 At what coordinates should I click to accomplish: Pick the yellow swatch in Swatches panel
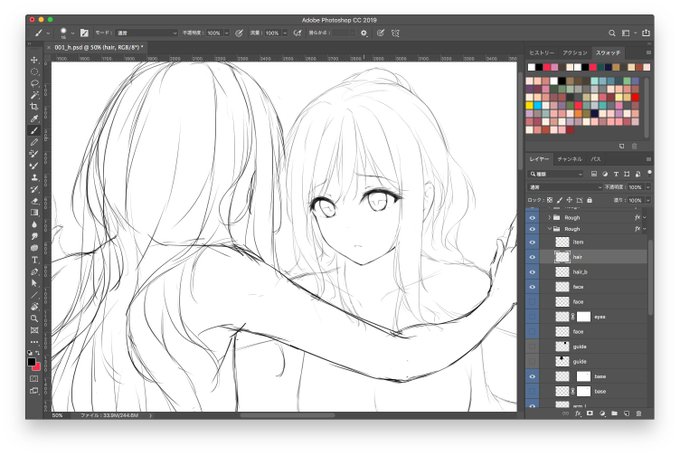coord(530,105)
